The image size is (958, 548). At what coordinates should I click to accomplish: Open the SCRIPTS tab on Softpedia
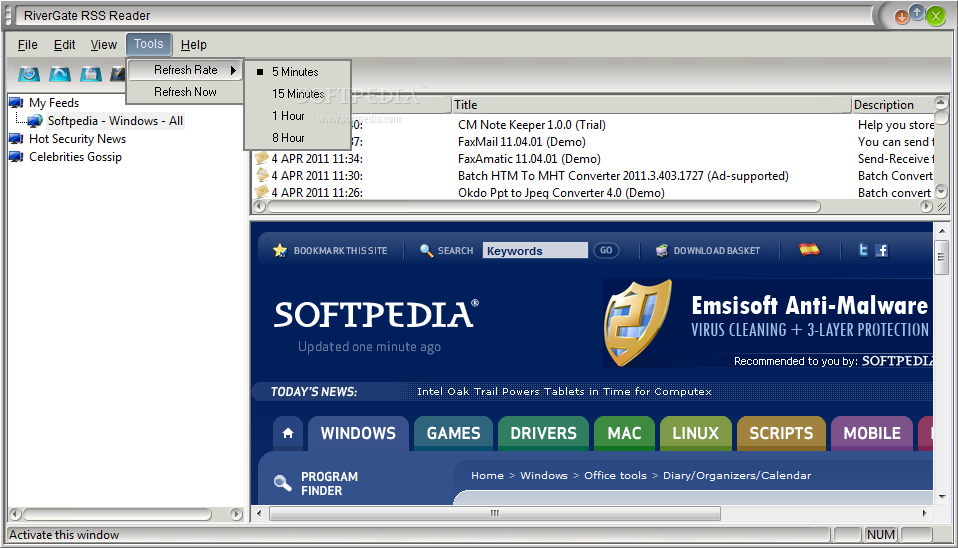pyautogui.click(x=781, y=433)
